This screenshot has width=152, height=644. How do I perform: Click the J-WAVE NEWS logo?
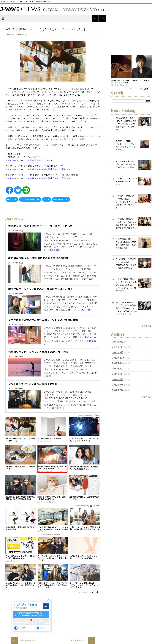pyautogui.click(x=20, y=9)
